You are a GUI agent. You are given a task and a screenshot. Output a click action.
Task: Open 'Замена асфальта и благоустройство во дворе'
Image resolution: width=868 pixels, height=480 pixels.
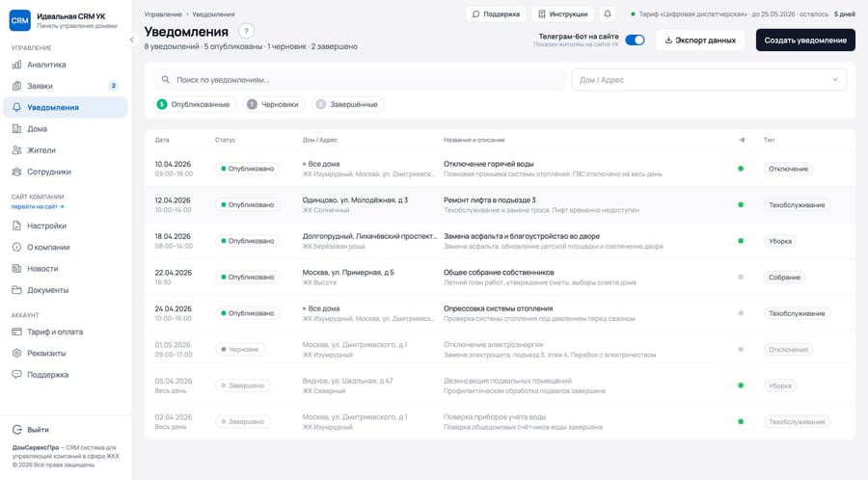pyautogui.click(x=500, y=241)
